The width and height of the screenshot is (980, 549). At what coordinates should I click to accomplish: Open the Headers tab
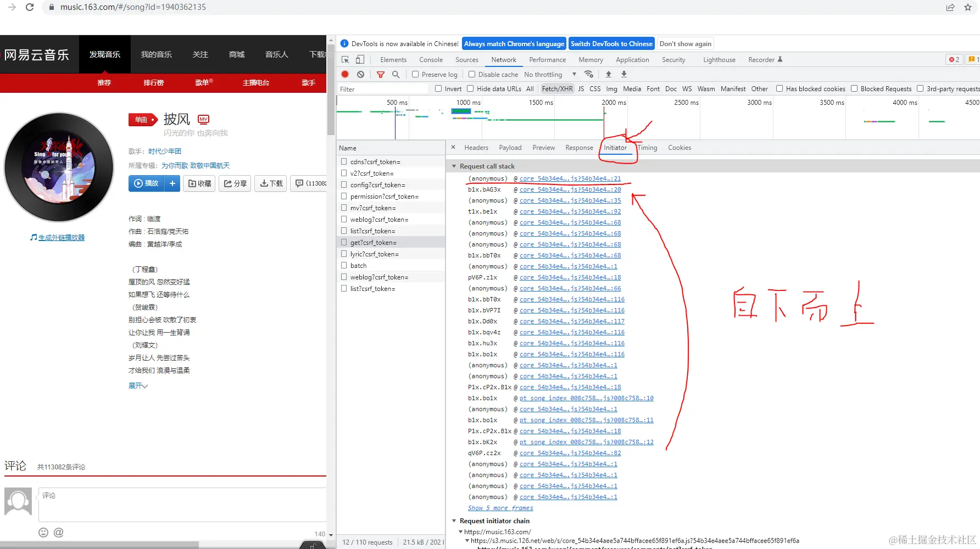(476, 147)
